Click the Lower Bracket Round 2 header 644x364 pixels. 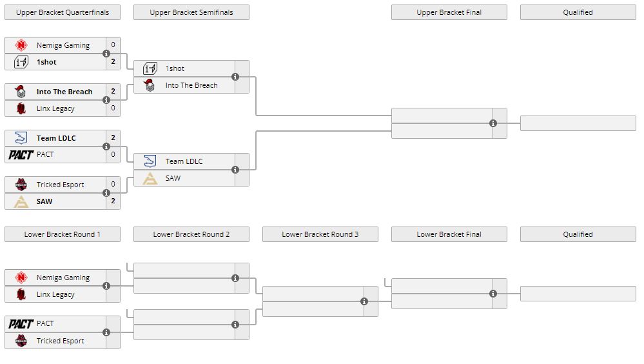point(191,234)
